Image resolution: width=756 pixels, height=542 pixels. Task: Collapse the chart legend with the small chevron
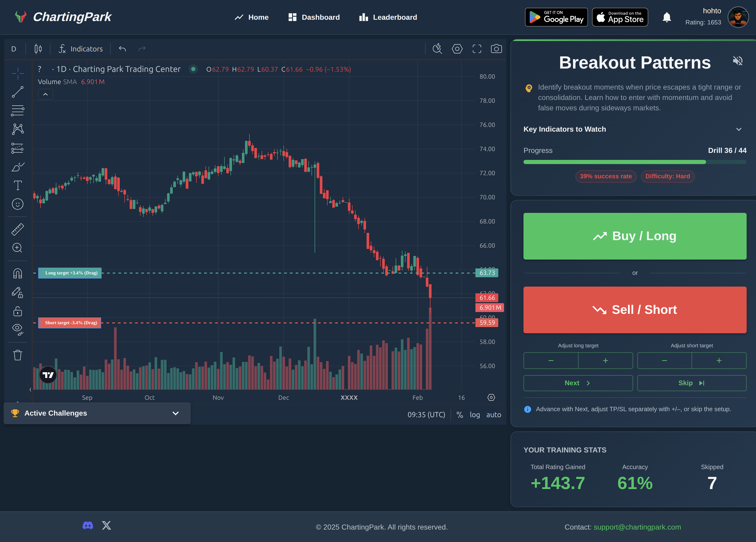pyautogui.click(x=45, y=94)
